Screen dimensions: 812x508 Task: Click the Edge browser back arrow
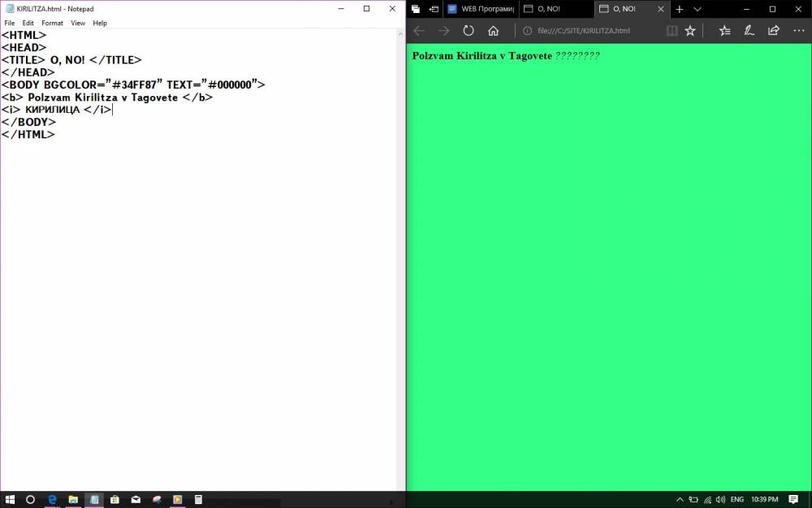[419, 31]
